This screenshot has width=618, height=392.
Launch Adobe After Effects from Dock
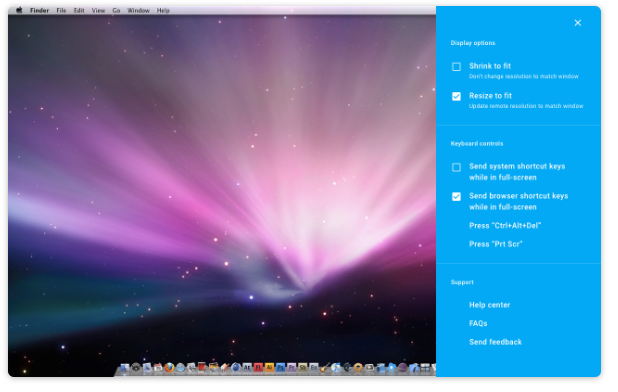pyautogui.click(x=247, y=368)
